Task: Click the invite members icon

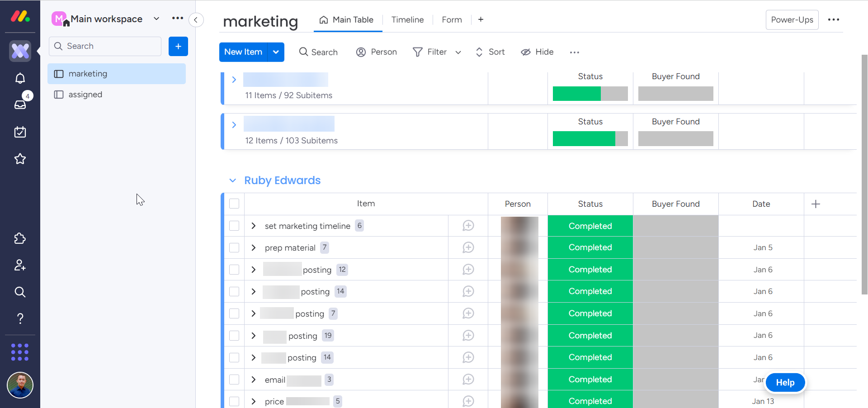Action: coord(20,265)
